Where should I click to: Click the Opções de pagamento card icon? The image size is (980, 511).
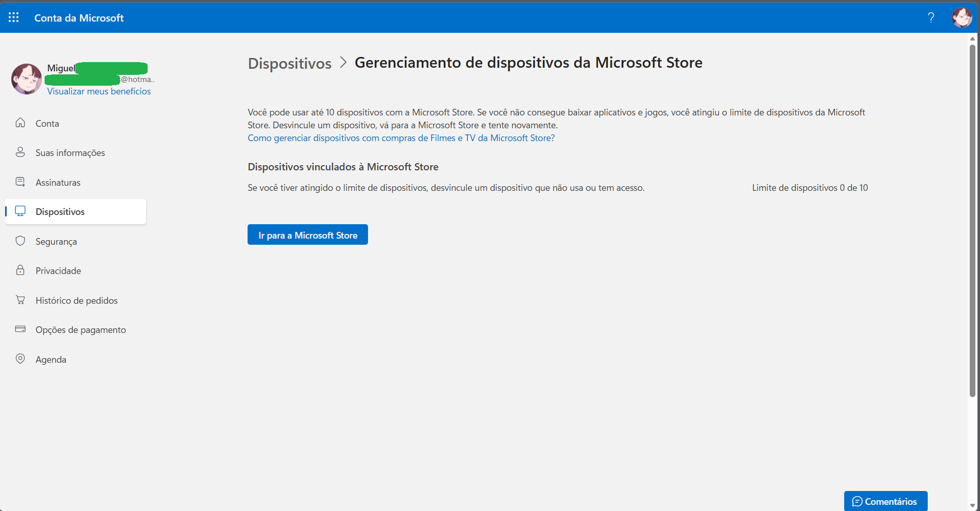point(21,329)
